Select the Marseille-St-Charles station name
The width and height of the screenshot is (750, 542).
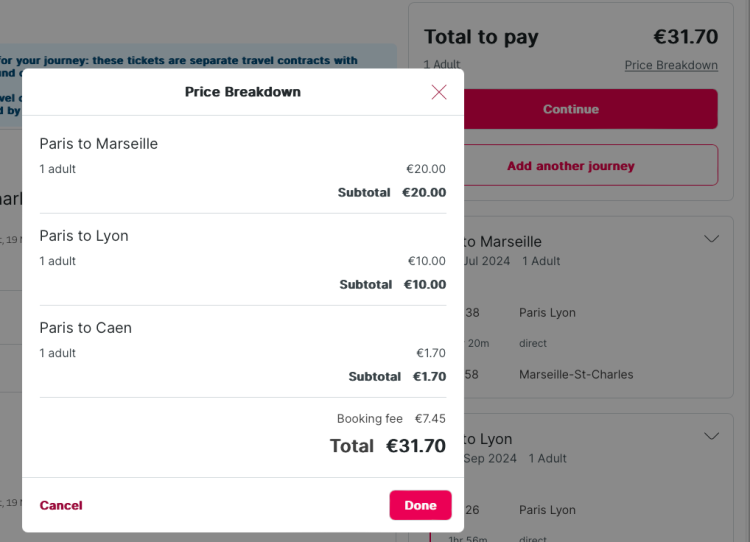576,375
